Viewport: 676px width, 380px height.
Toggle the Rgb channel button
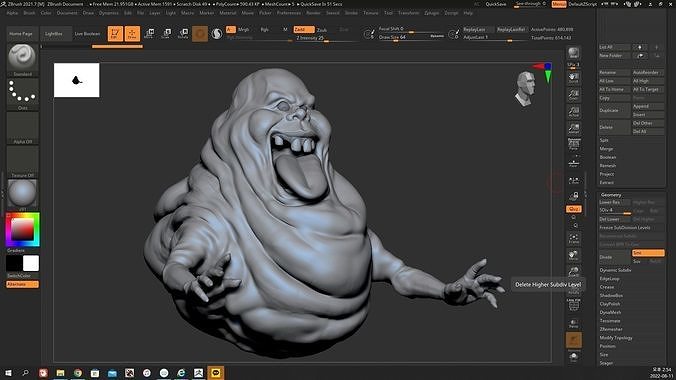click(x=265, y=29)
